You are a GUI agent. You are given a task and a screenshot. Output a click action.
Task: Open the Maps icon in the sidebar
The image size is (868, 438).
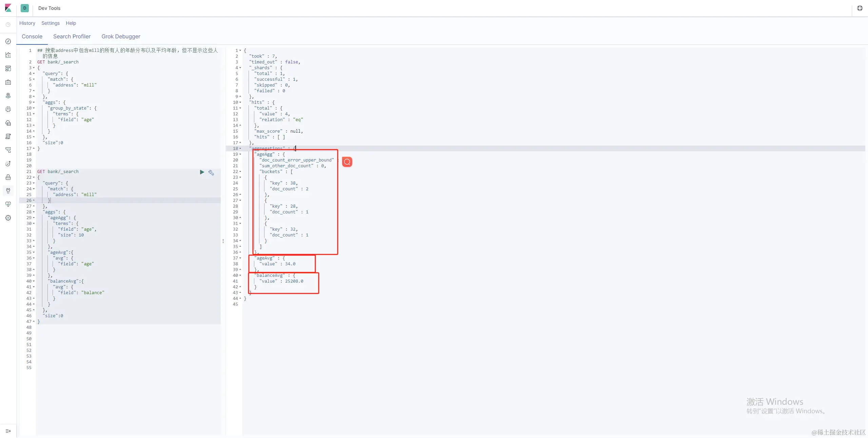pos(8,96)
